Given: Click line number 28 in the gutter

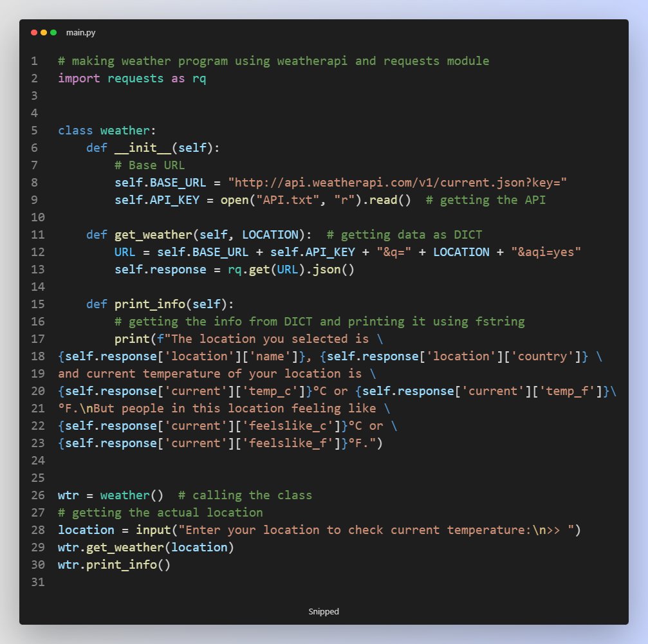Looking at the screenshot, I should 37,529.
